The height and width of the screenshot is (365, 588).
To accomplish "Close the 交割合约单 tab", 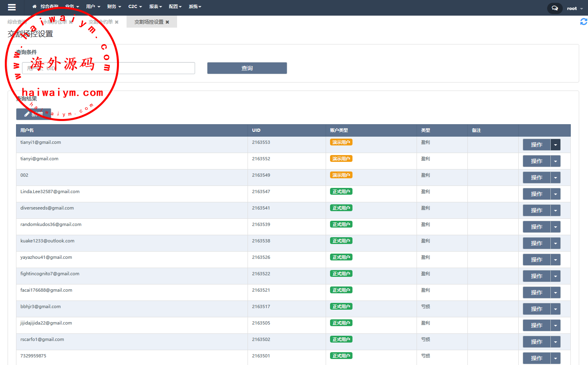I will [117, 22].
